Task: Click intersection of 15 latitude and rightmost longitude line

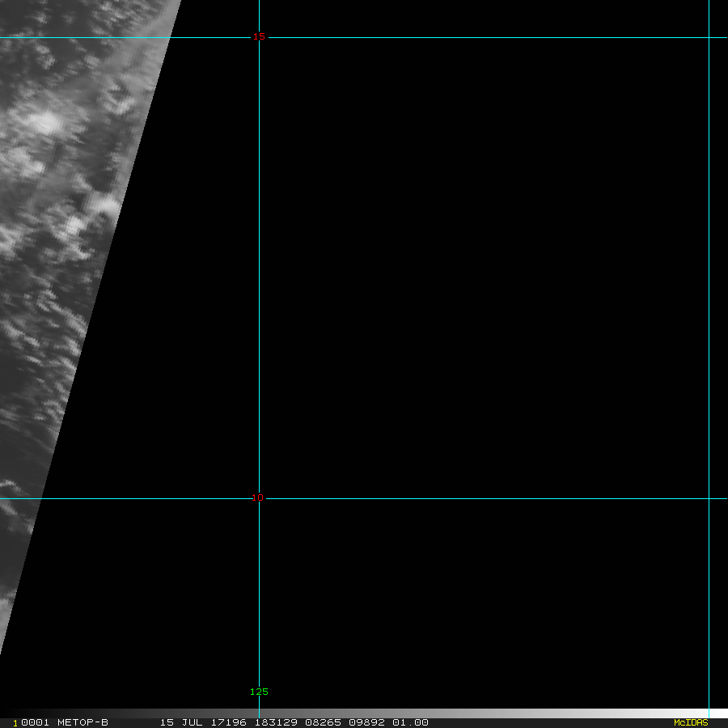Action: pos(709,37)
